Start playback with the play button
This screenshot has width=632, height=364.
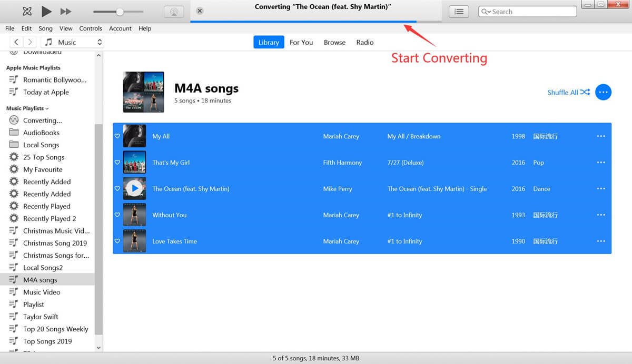coord(47,11)
